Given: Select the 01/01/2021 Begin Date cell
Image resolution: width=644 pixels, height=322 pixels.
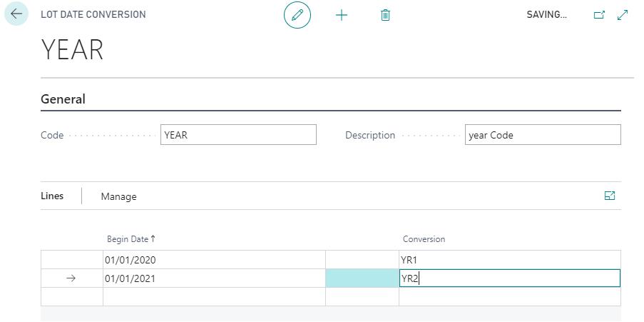Looking at the screenshot, I should pos(214,278).
